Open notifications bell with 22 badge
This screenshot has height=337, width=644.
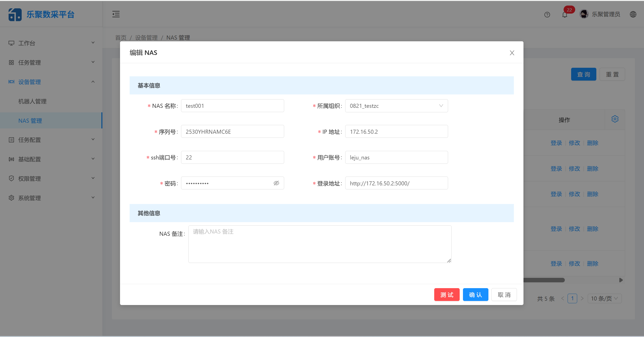565,15
